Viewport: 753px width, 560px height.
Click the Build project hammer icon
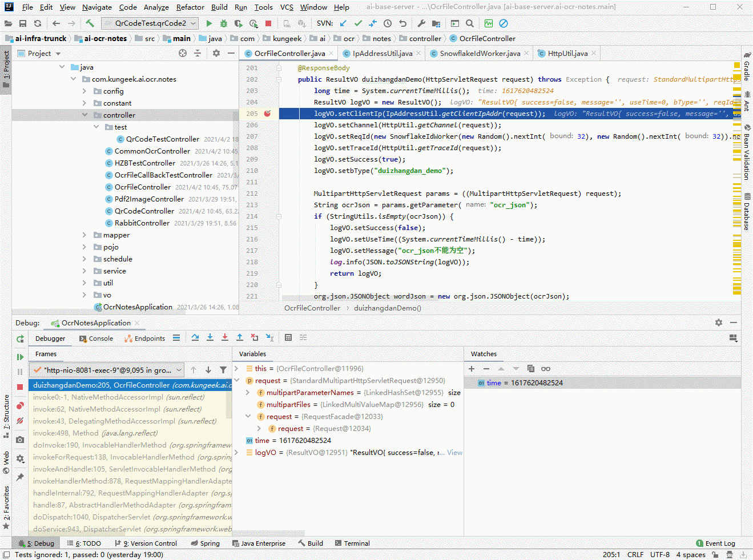pyautogui.click(x=90, y=23)
